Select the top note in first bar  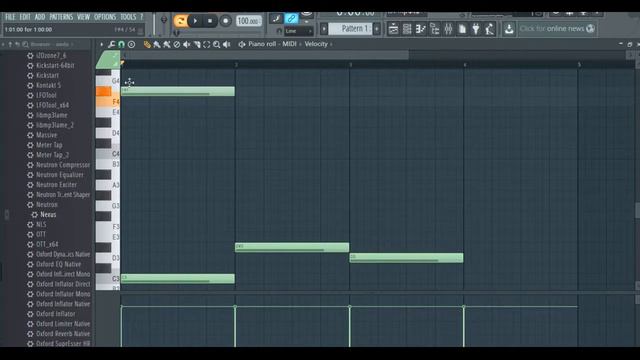(x=178, y=91)
